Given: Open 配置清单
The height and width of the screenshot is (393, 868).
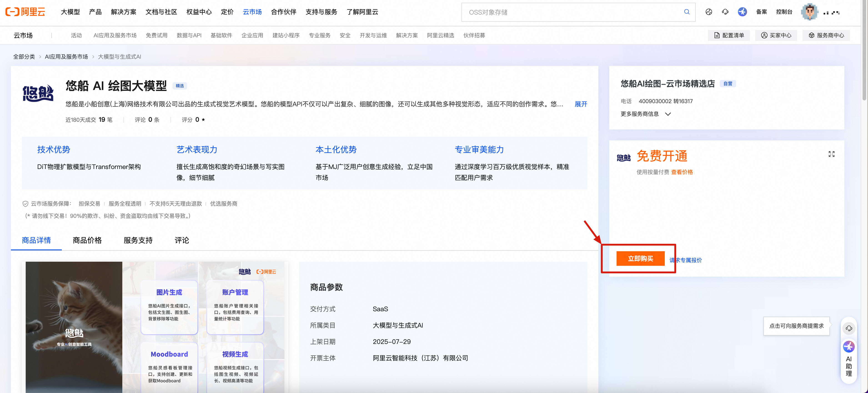Looking at the screenshot, I should [x=729, y=35].
